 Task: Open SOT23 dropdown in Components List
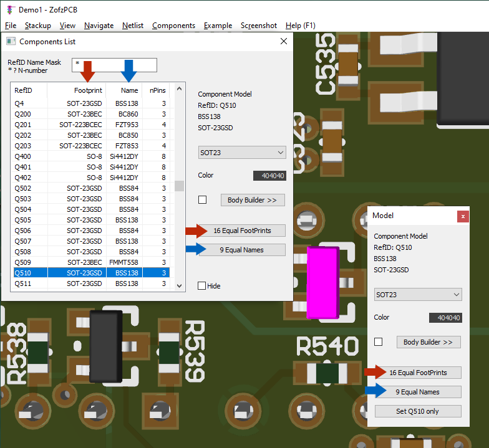(241, 153)
